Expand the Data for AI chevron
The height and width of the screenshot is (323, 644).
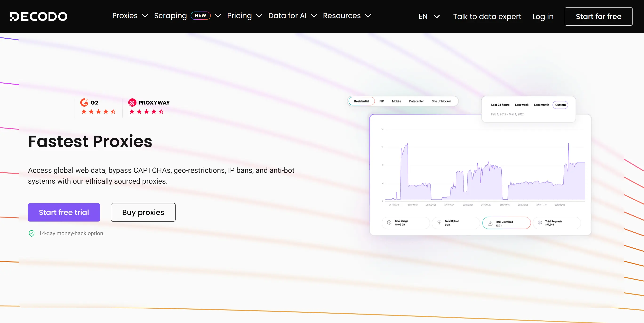[x=314, y=16]
